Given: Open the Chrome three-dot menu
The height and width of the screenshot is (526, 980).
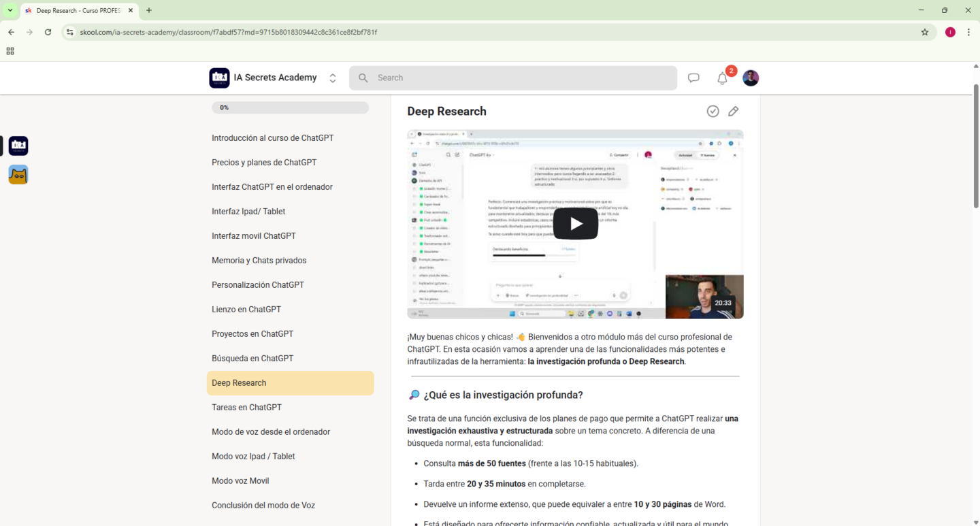Looking at the screenshot, I should tap(968, 32).
